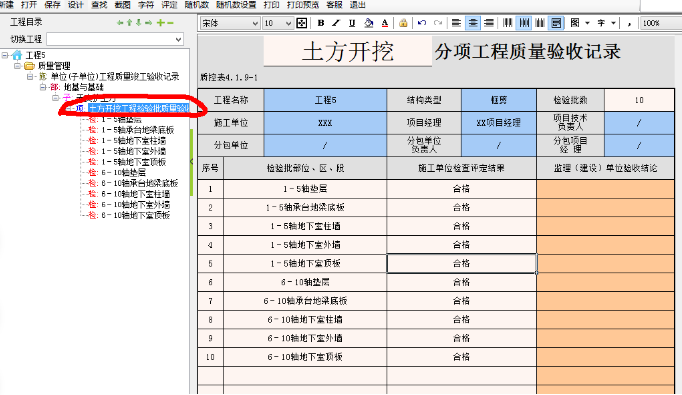Toggle the highlighted wrap text button
682x395 pixels.
click(556, 23)
